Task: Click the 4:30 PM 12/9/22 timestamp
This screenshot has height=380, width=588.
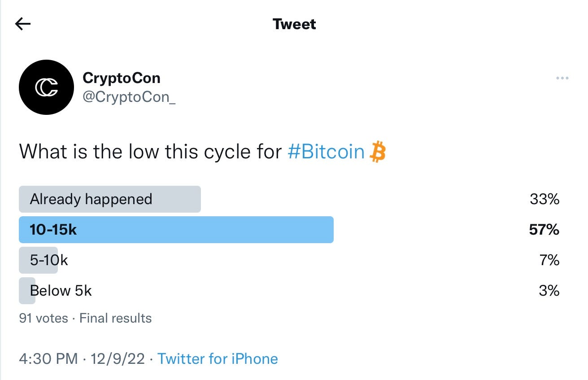Action: click(x=82, y=359)
